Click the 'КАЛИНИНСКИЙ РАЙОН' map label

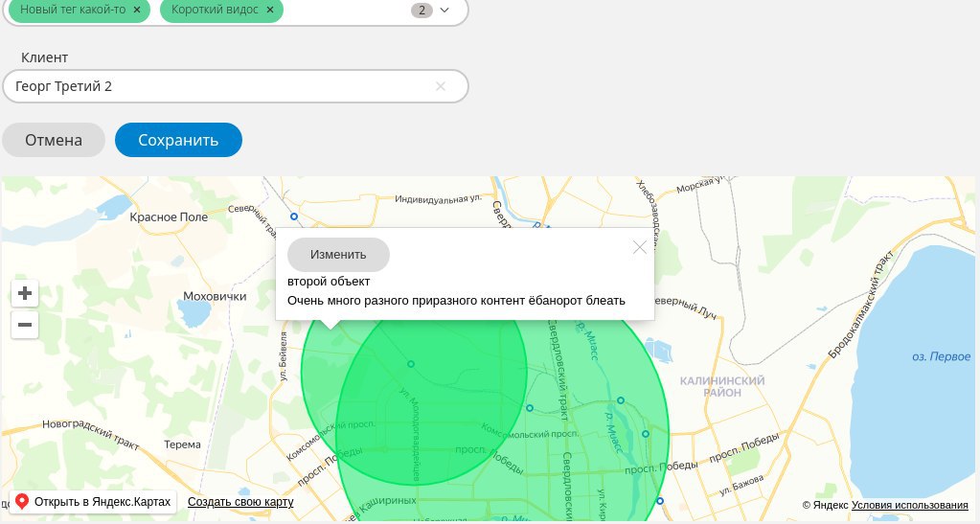[722, 386]
